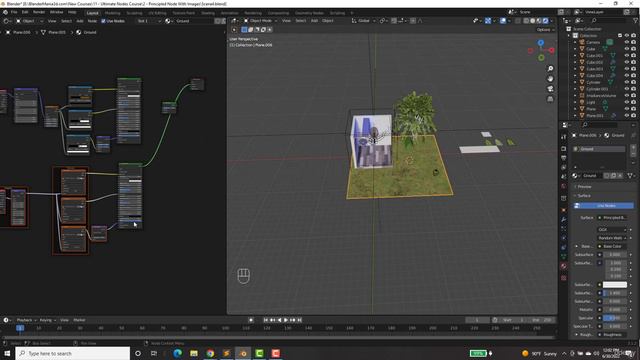Switch to the UV Editing workspace tab
Screen dimensions: 640x360
(157, 13)
